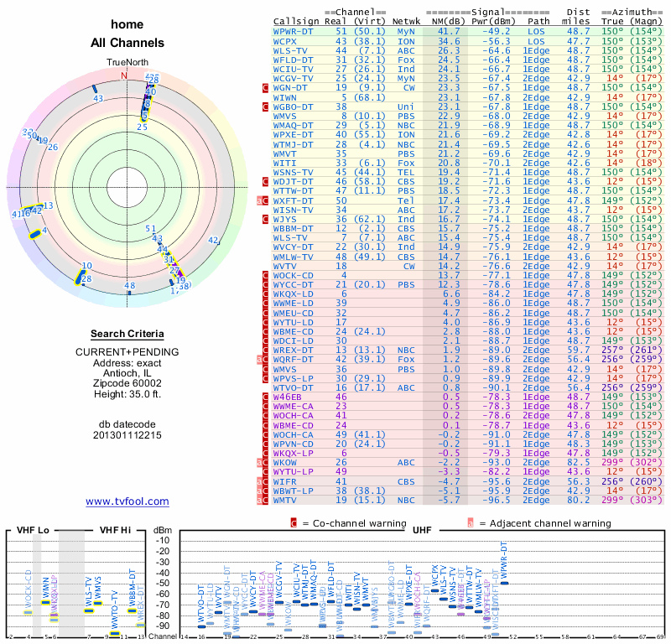The width and height of the screenshot is (671, 644).
Task: Click the co-channel warning icon beside WYTU-LD
Action: (265, 323)
